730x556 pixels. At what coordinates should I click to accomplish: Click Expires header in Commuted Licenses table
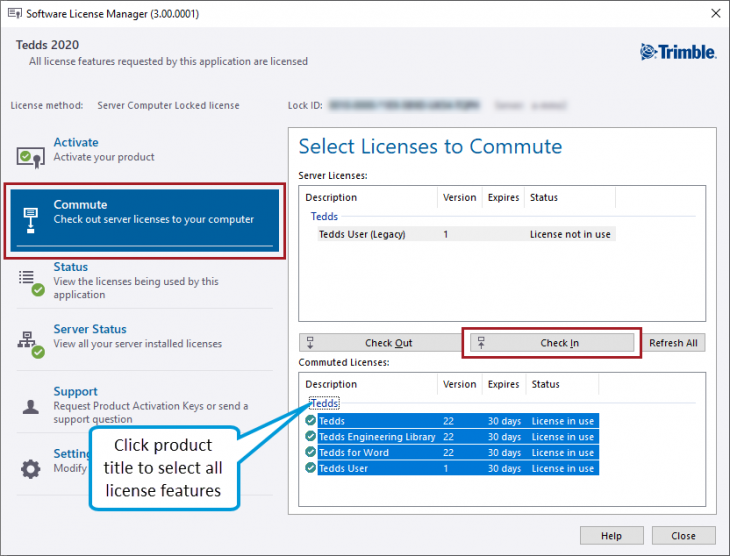(x=503, y=384)
